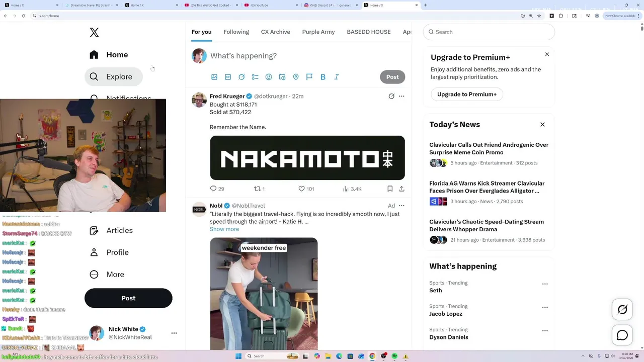Screen dimensions: 644x362
Task: Open Fred Krueger's profile name link
Action: (x=227, y=96)
